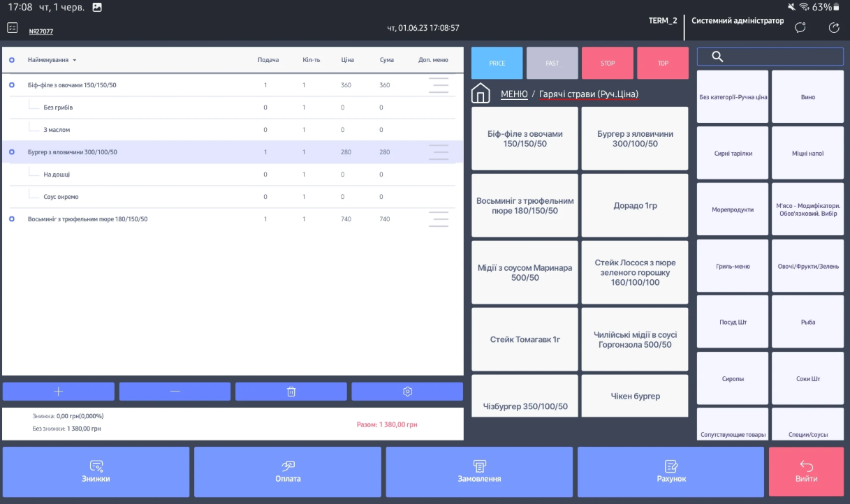Image resolution: width=850 pixels, height=504 pixels.
Task: Open the Найменування column sort dropdown
Action: 75,61
